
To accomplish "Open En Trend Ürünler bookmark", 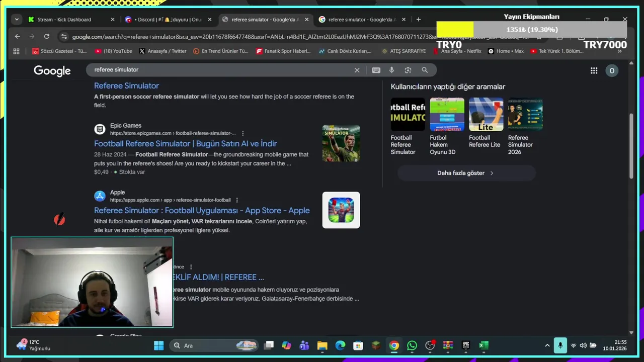I will (221, 51).
